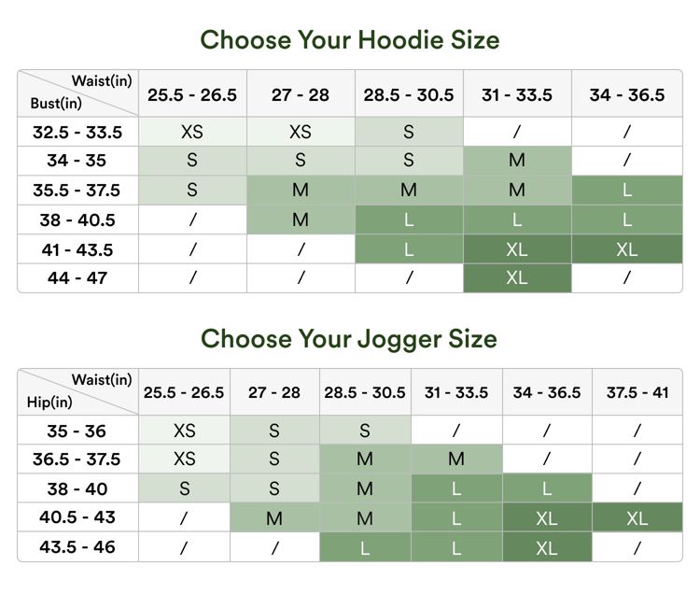Choose the XL cell in jogger hip 43.5 - 46 row
Image resolution: width=700 pixels, height=594 pixels.
click(547, 547)
